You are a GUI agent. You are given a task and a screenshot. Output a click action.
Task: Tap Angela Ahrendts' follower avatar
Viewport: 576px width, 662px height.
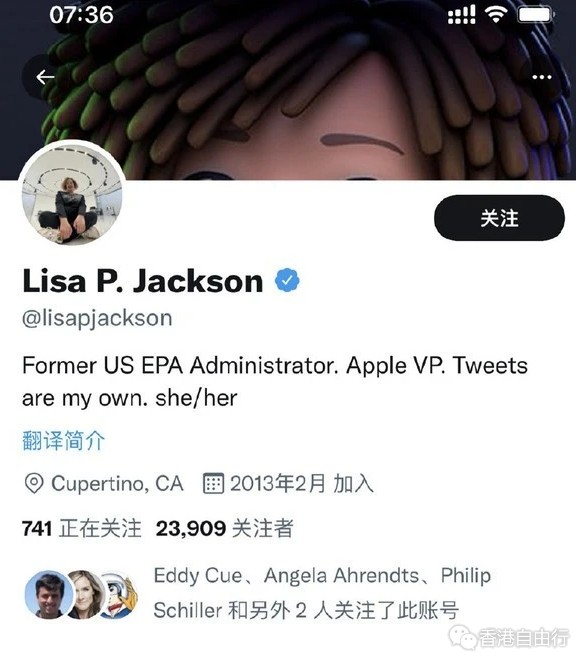85,594
